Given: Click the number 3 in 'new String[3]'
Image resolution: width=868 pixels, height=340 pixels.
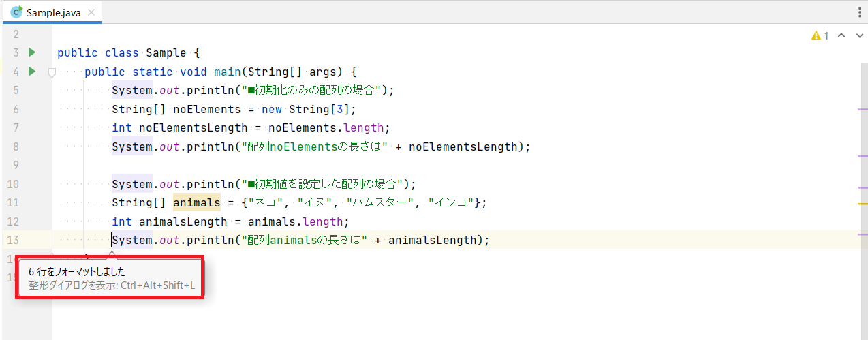Looking at the screenshot, I should pos(340,109).
